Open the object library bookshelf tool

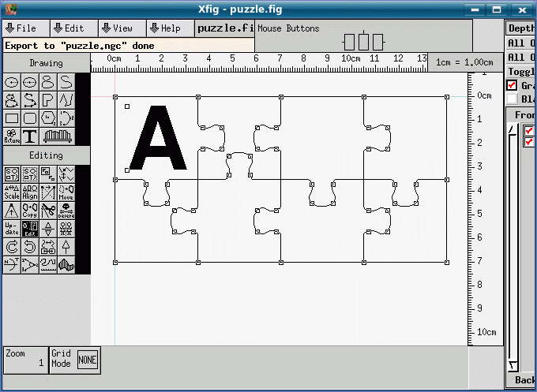(57, 136)
